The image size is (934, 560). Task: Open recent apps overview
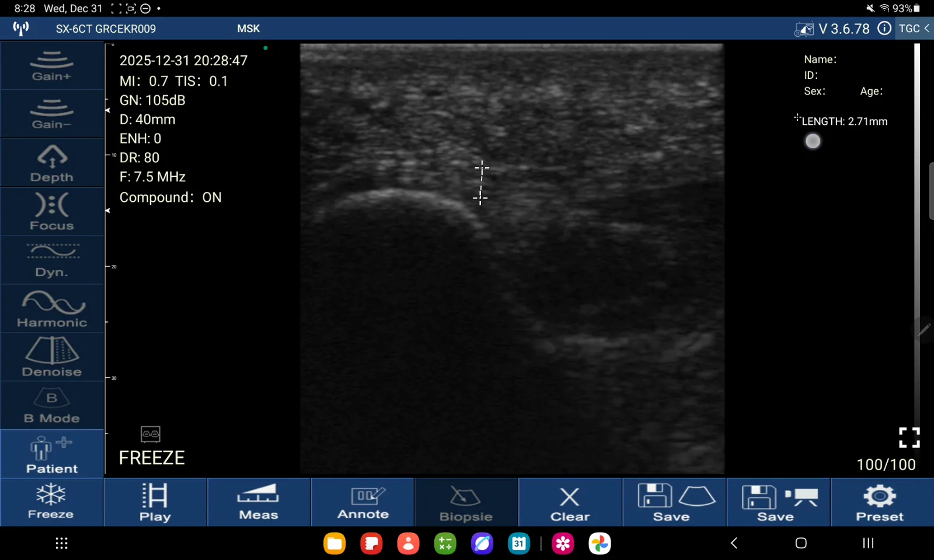(868, 543)
